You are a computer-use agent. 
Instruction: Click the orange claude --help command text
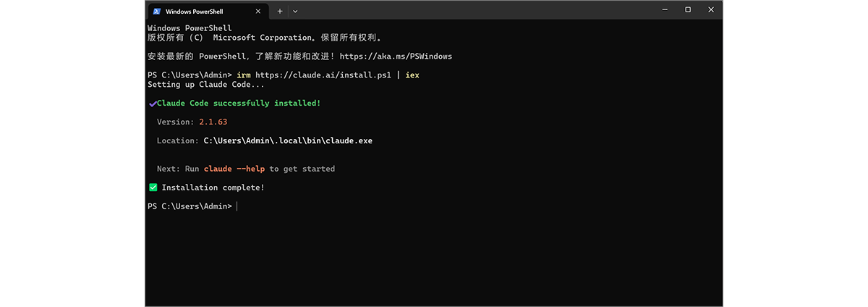click(x=234, y=169)
